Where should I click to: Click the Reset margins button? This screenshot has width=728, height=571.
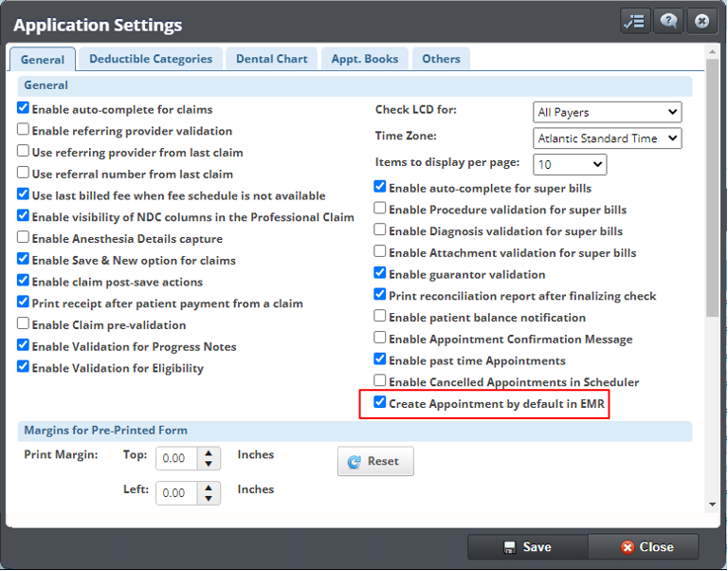(375, 461)
